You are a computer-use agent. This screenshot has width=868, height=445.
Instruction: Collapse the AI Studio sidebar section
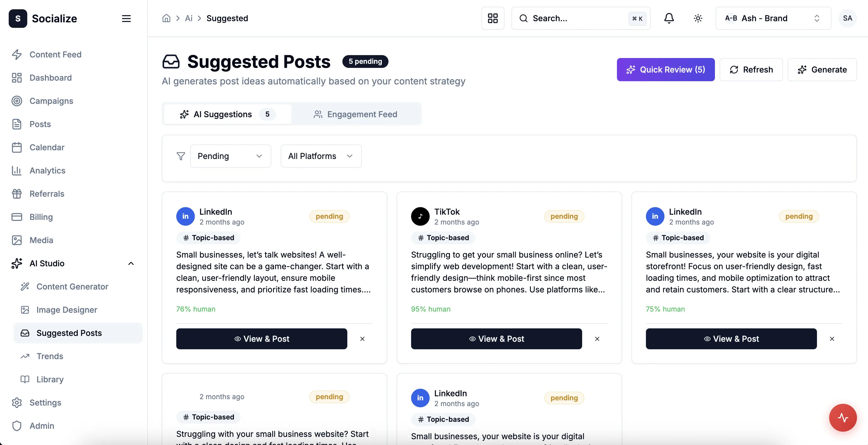click(131, 263)
